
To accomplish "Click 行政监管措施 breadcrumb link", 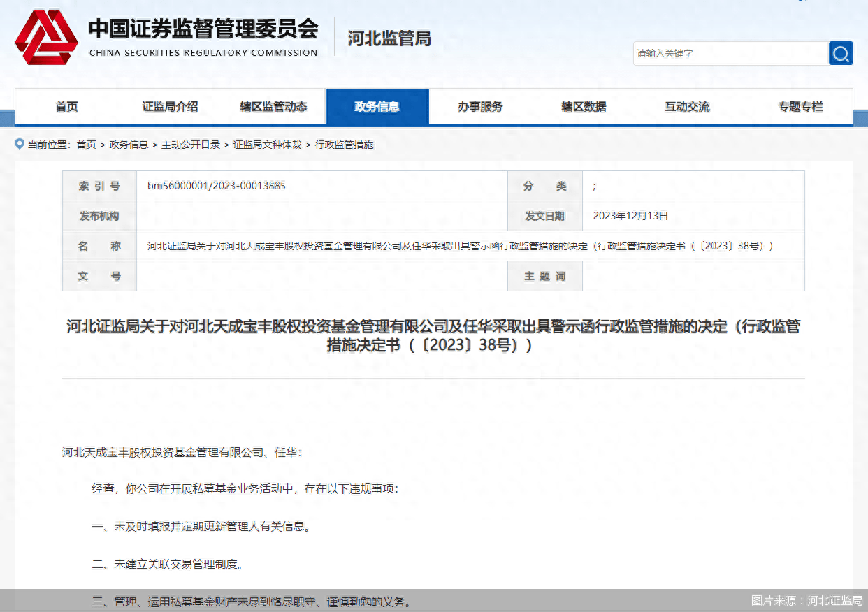I will (x=345, y=145).
